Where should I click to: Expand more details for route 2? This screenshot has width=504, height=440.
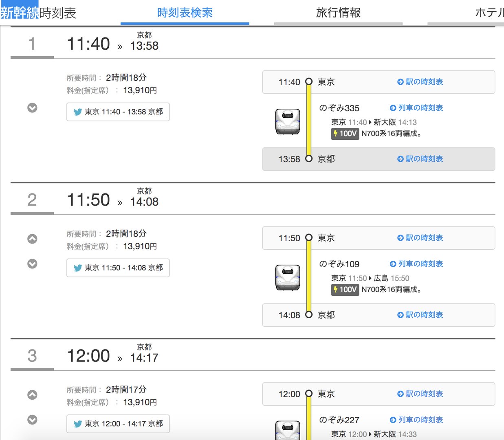point(32,264)
